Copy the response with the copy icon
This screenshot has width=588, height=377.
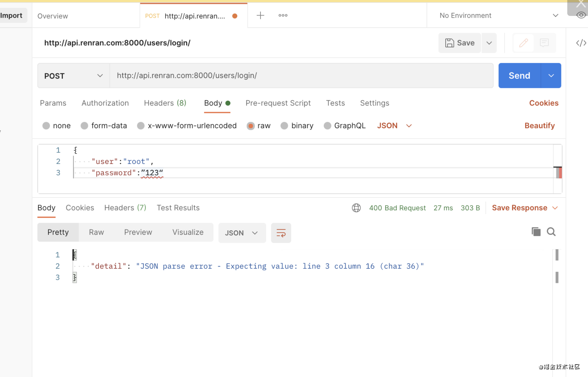(x=536, y=232)
